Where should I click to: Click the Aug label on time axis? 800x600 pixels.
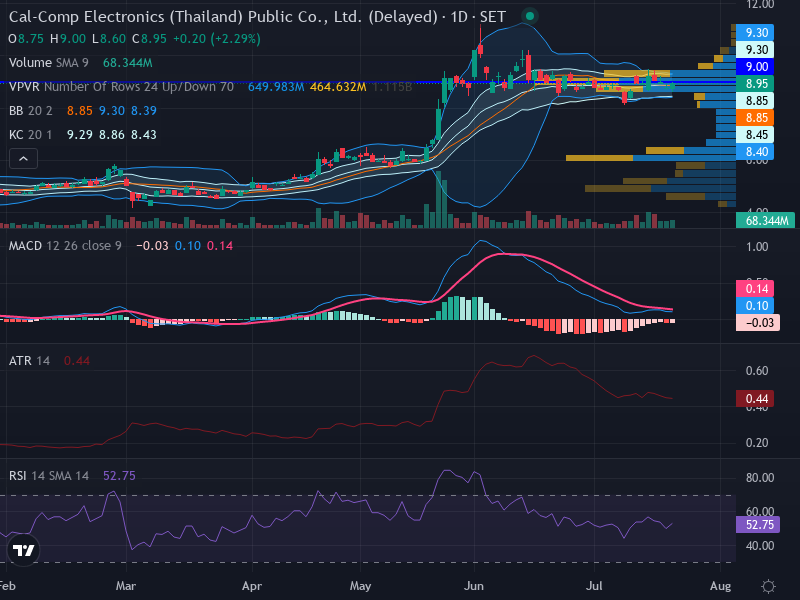(x=720, y=586)
